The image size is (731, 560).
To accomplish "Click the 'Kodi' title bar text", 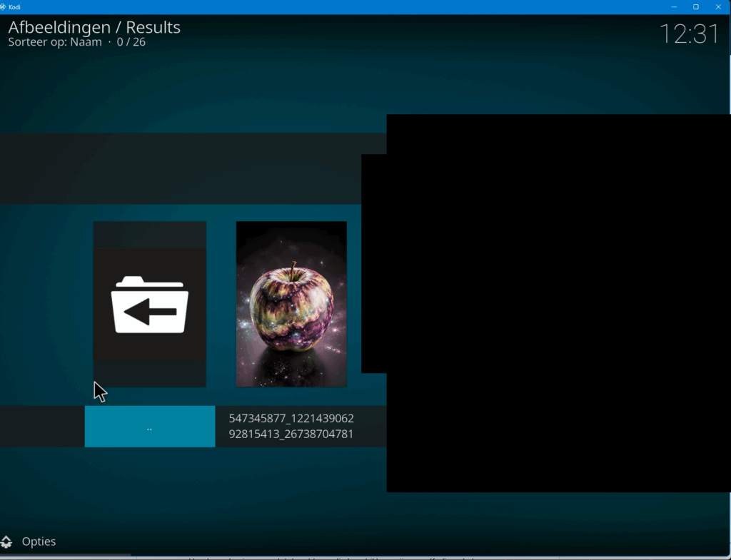I will click(15, 6).
